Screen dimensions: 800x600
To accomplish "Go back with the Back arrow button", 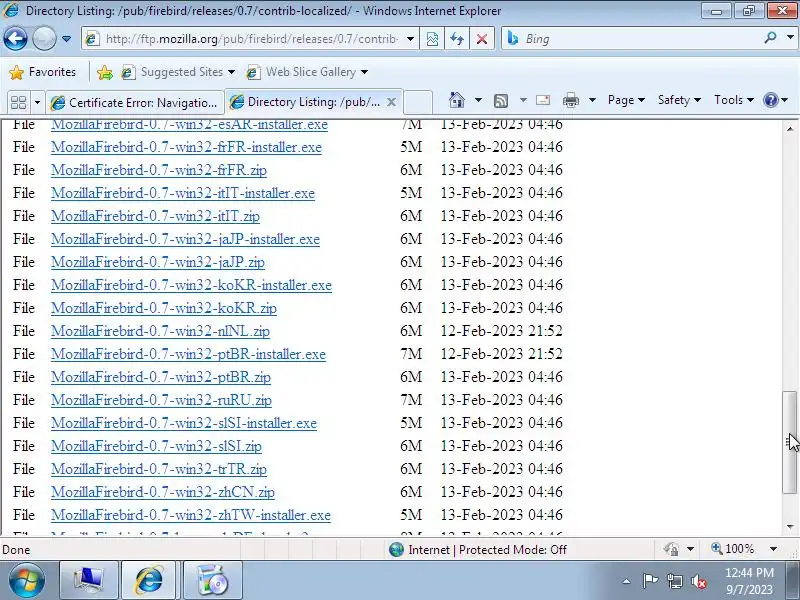I will tap(15, 38).
